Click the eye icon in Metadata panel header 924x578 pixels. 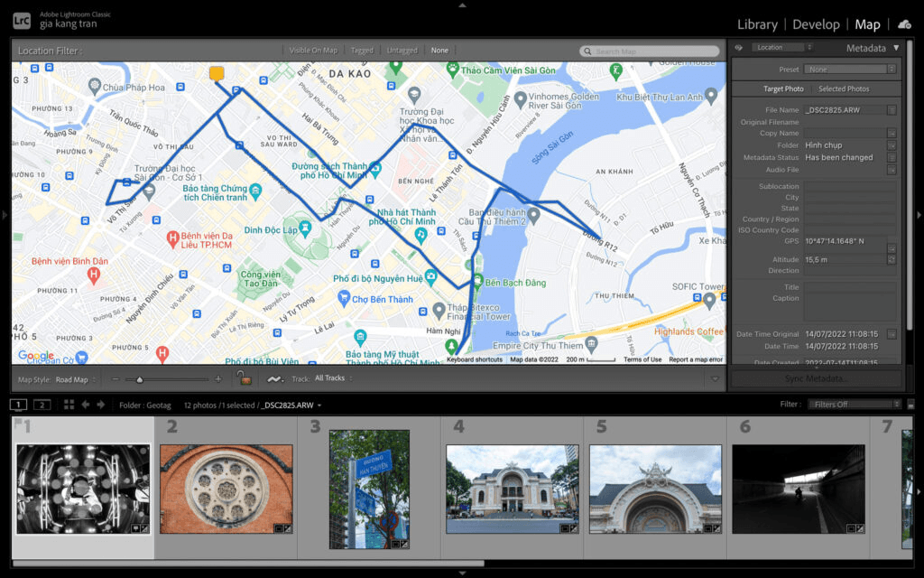tap(739, 48)
